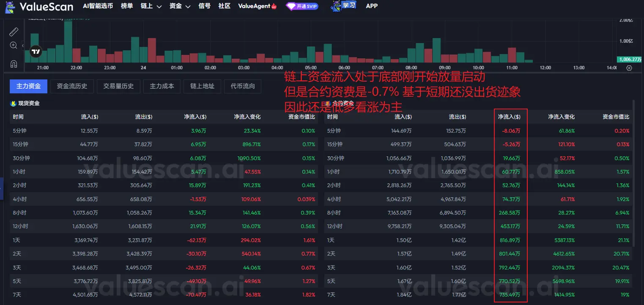Open the APP link
The image size is (644, 305).
click(x=372, y=6)
